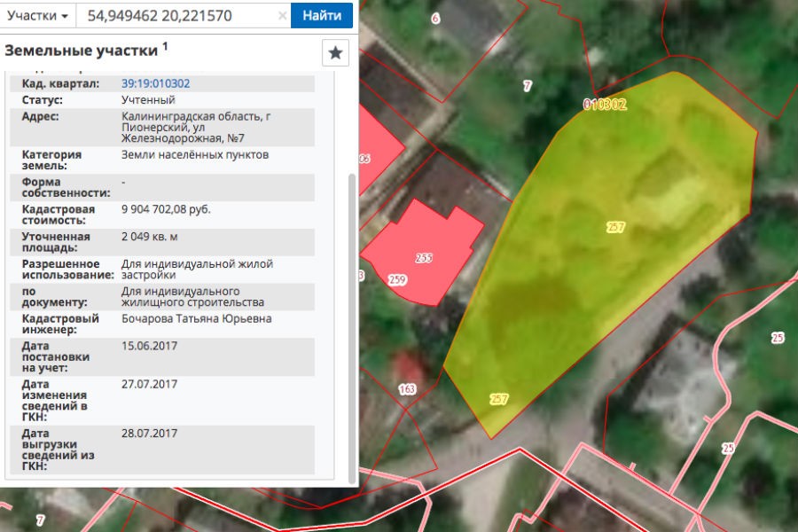This screenshot has height=532, width=798.
Task: Click the red parcel labeled 255
Action: tap(424, 258)
